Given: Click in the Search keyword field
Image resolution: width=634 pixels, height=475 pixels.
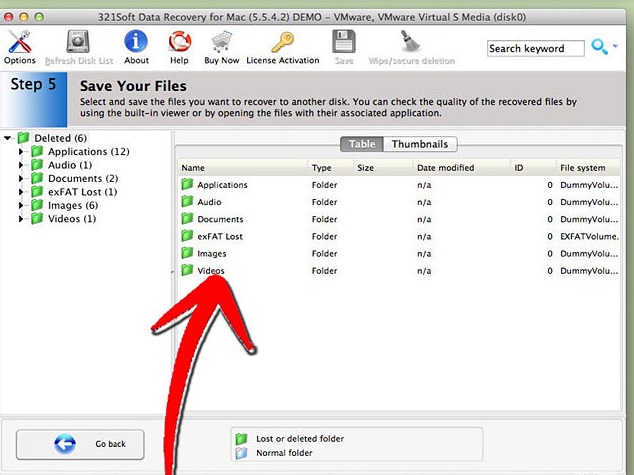Looking at the screenshot, I should pos(535,49).
